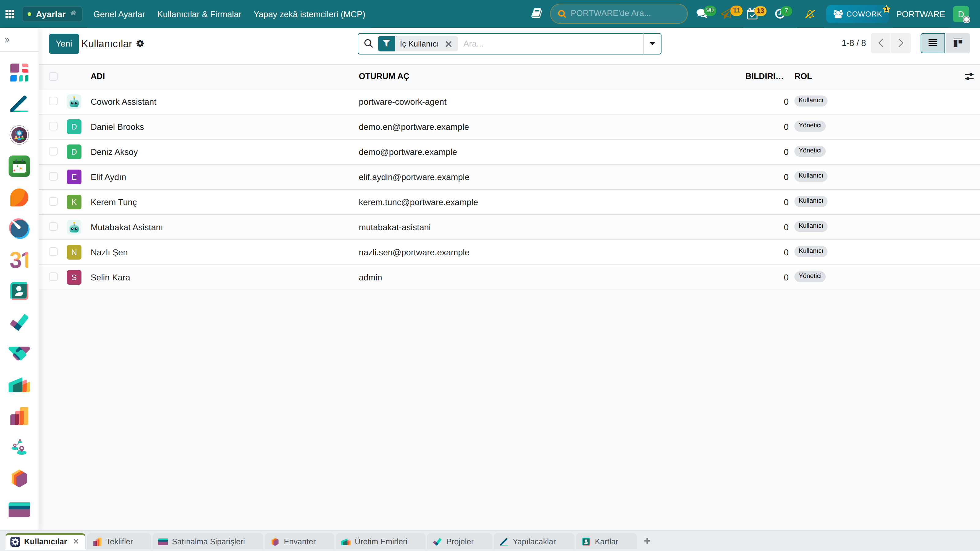Check the Cowork Assistant row checkbox
Viewport: 980px width, 551px height.
coord(53,101)
